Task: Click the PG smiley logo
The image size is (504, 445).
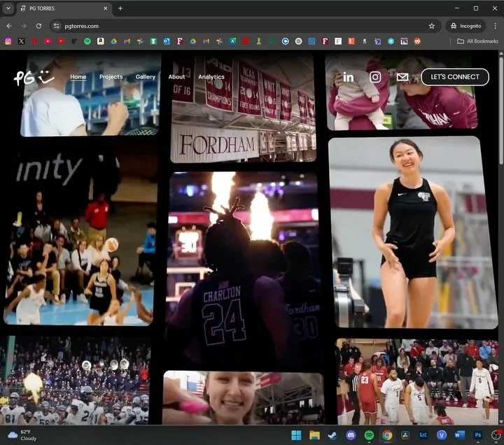Action: pyautogui.click(x=34, y=78)
